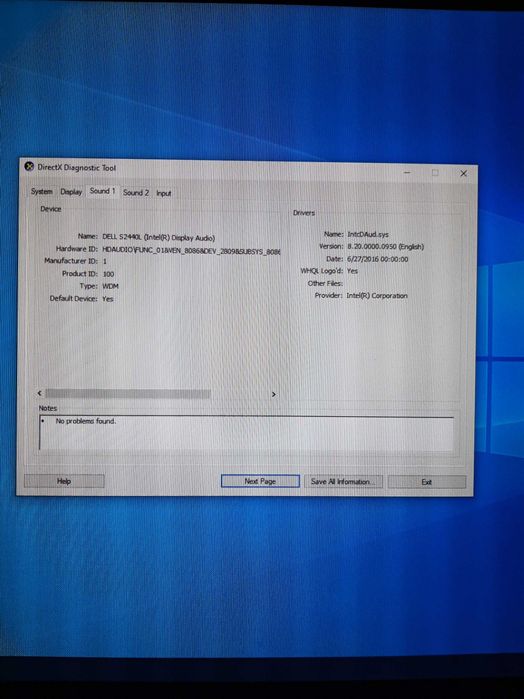Viewport: 524px width, 699px height.
Task: Click the Exit button
Action: [426, 482]
